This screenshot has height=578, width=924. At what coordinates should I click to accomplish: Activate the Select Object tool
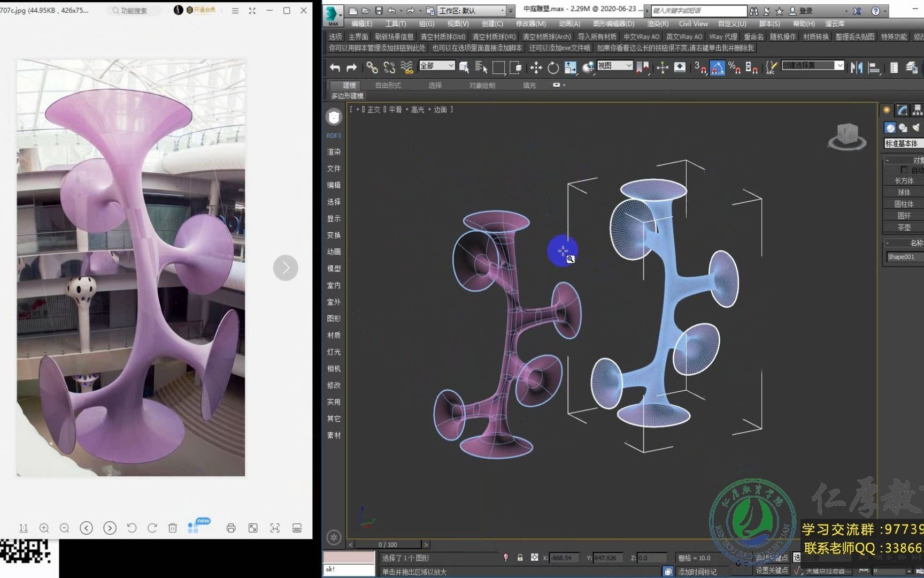coord(464,67)
